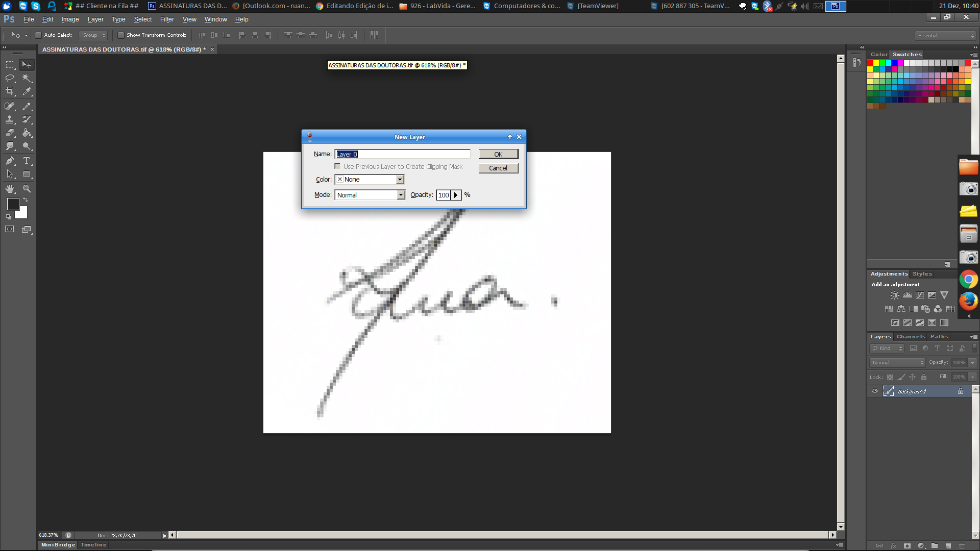Click the Opacity value field in dialog
Image resolution: width=980 pixels, height=551 pixels.
[x=443, y=195]
